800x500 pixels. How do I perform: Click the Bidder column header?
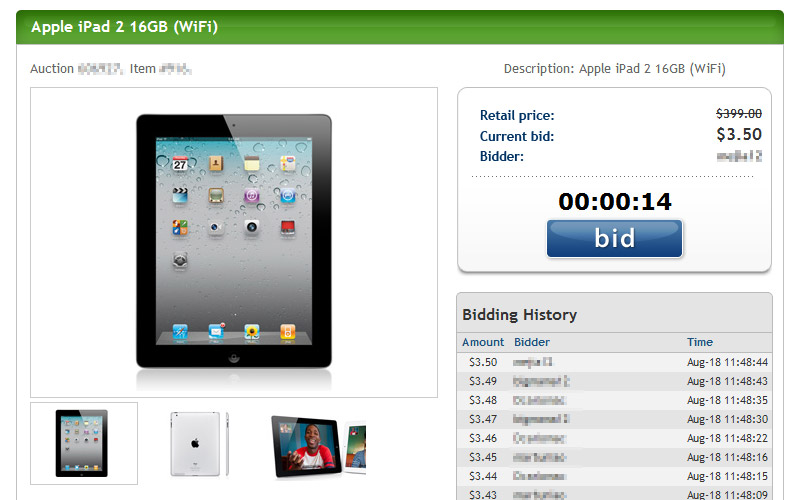pyautogui.click(x=532, y=342)
